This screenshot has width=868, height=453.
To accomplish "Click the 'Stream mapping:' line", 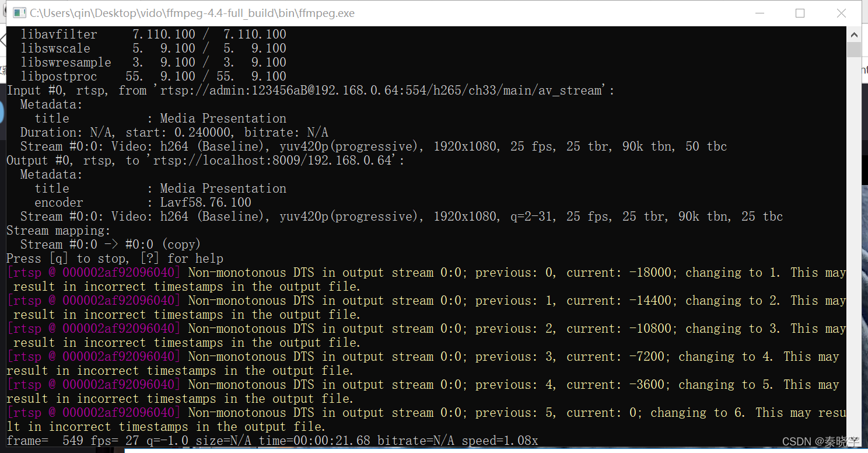I will 58,231.
